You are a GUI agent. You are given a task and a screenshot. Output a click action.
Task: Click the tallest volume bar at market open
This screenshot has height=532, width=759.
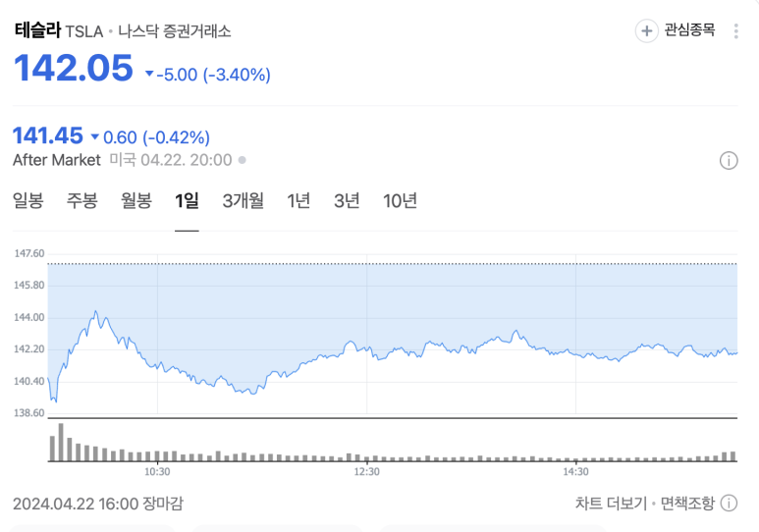pyautogui.click(x=61, y=443)
